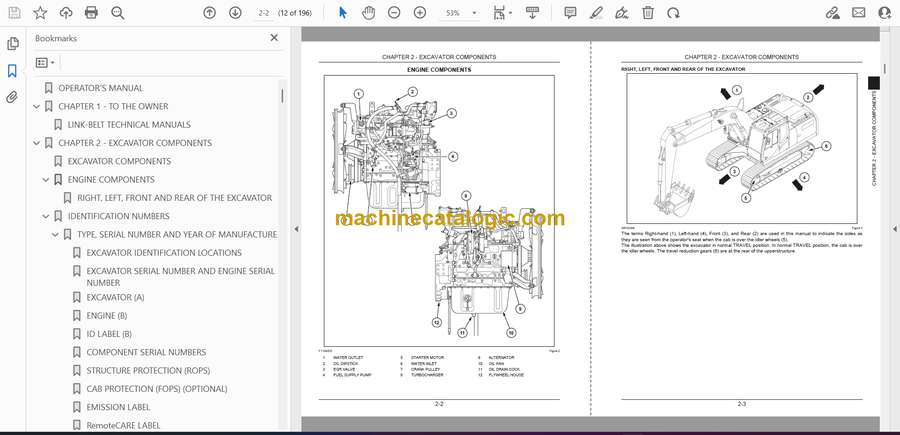This screenshot has width=900, height=435.
Task: Add a comment note
Action: pyautogui.click(x=571, y=13)
